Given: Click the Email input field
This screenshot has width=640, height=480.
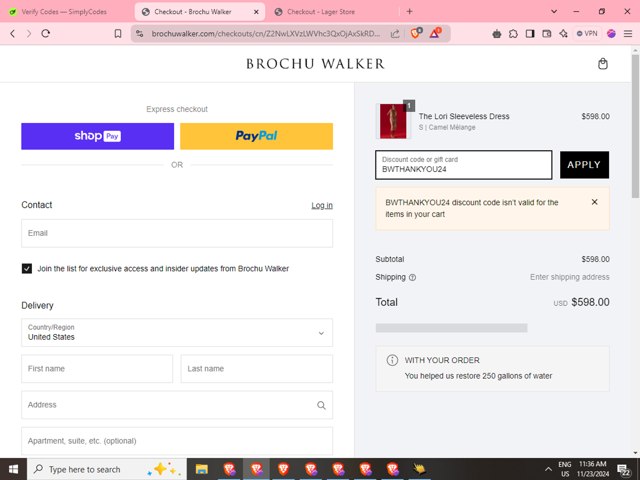Looking at the screenshot, I should [177, 233].
